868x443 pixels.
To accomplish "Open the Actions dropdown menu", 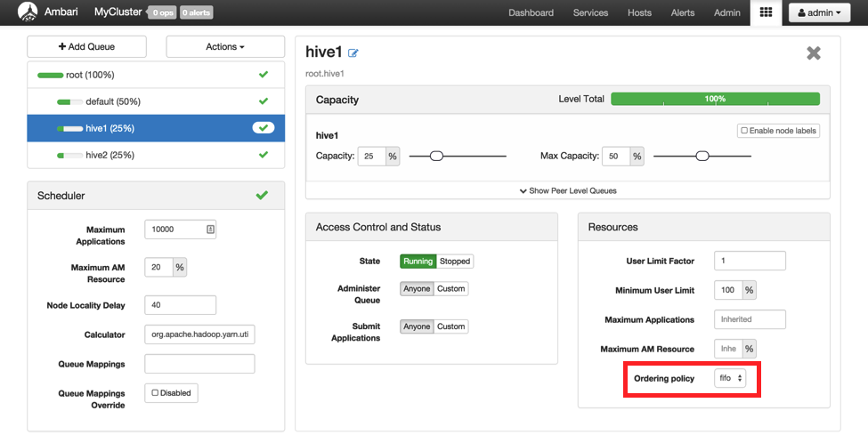I will click(225, 46).
